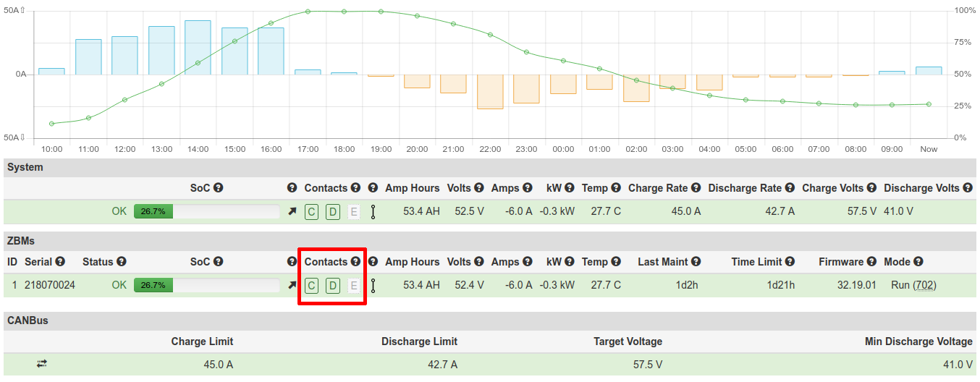Screen dimensions: 980x382
Task: Click the help icon next to Serial
Action: 60,262
